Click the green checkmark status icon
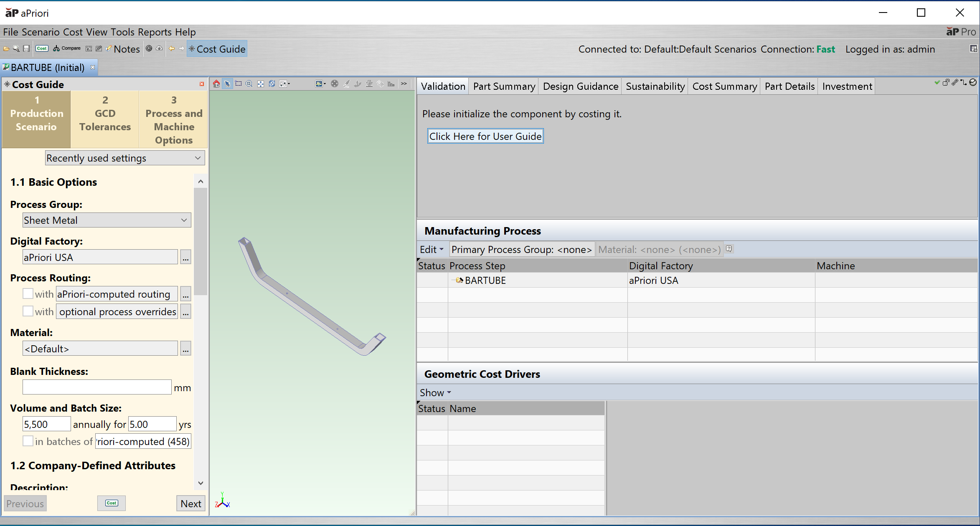Screen dimensions: 980x526 click(x=937, y=83)
